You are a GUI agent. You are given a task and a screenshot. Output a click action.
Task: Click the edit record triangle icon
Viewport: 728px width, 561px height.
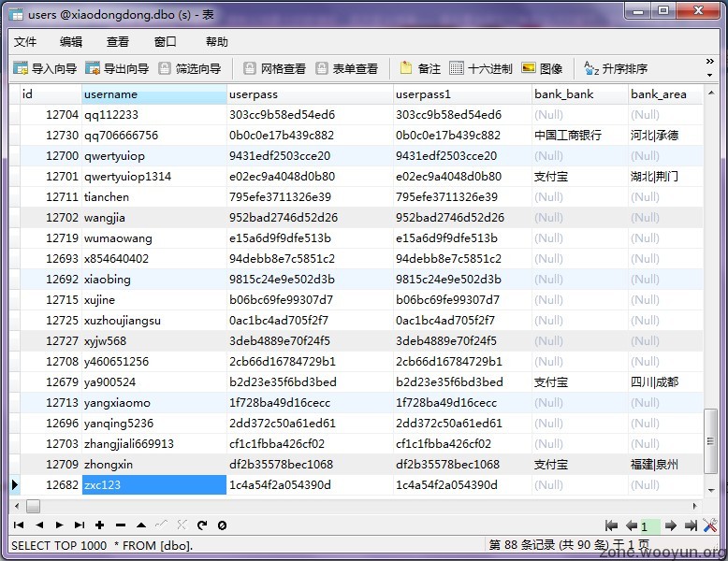(x=141, y=525)
